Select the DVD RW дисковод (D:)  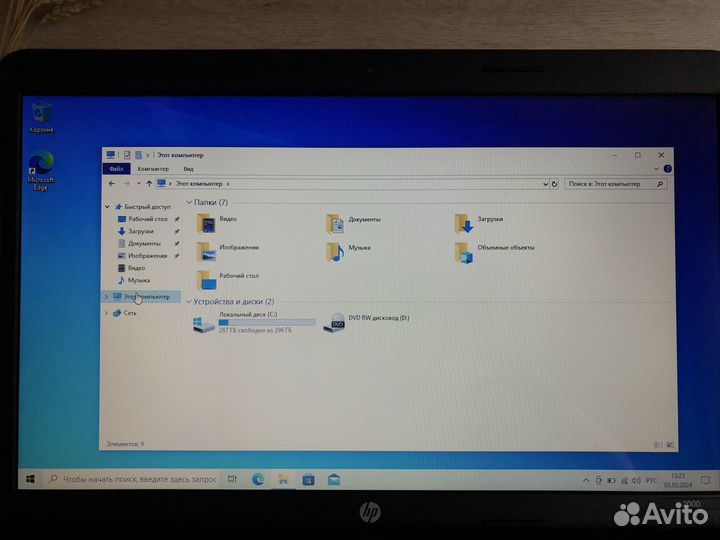pyautogui.click(x=366, y=322)
